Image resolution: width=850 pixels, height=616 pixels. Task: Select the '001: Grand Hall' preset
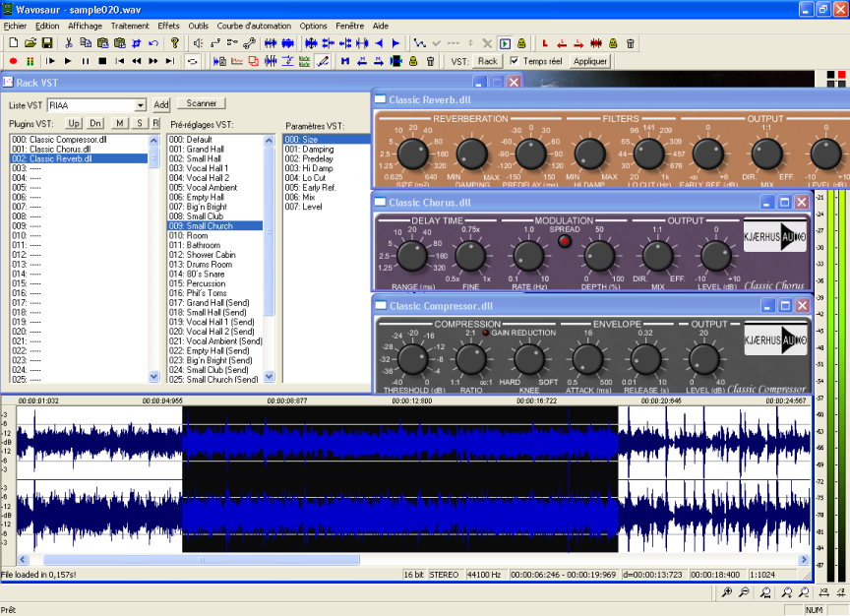point(215,150)
